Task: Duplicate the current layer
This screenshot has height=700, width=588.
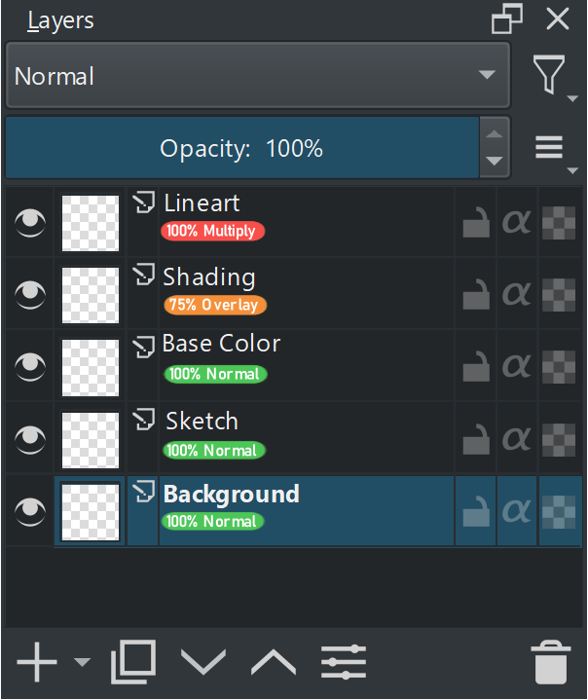Action: (133, 663)
